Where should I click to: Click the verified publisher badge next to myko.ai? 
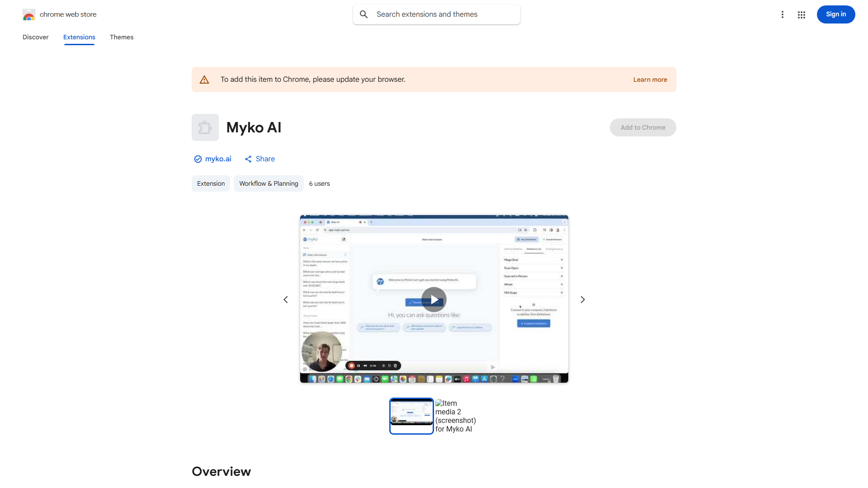[198, 159]
